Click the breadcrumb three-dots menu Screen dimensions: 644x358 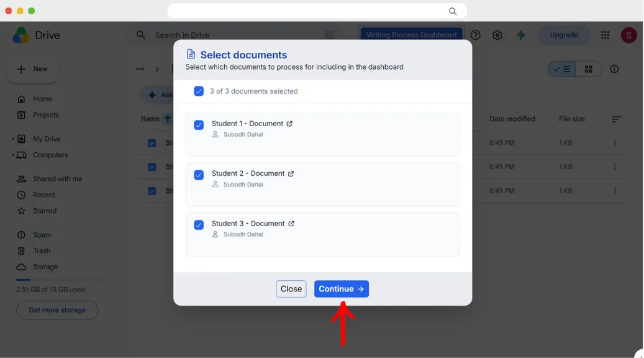pos(140,69)
